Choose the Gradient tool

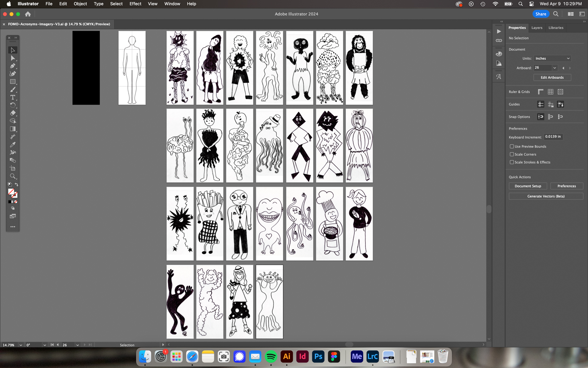click(13, 129)
